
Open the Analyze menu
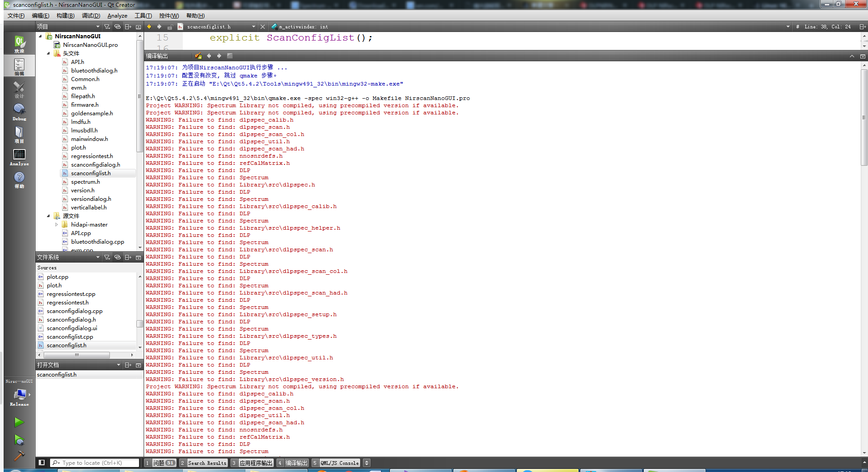pos(117,16)
